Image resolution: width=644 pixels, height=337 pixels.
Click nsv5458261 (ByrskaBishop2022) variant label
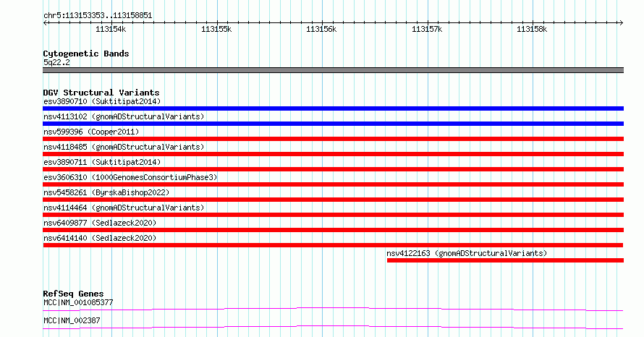[106, 192]
